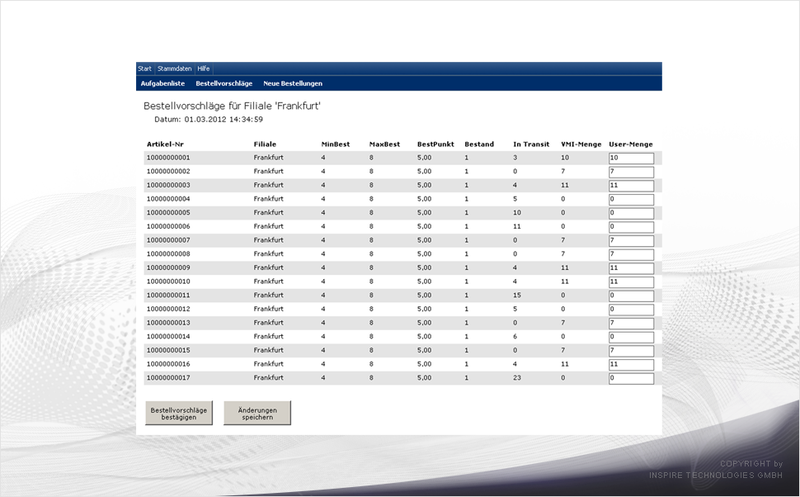Click the MinBest column header
This screenshot has height=497, width=800.
(x=335, y=144)
